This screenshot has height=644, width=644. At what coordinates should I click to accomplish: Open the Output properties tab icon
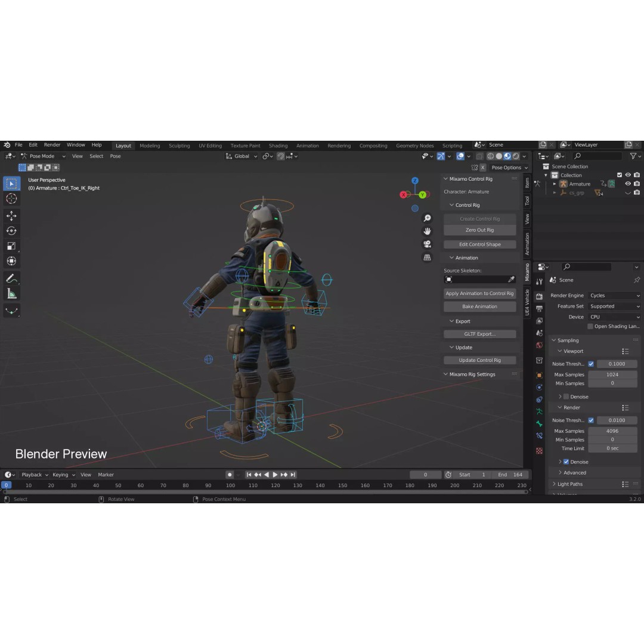coord(539,308)
